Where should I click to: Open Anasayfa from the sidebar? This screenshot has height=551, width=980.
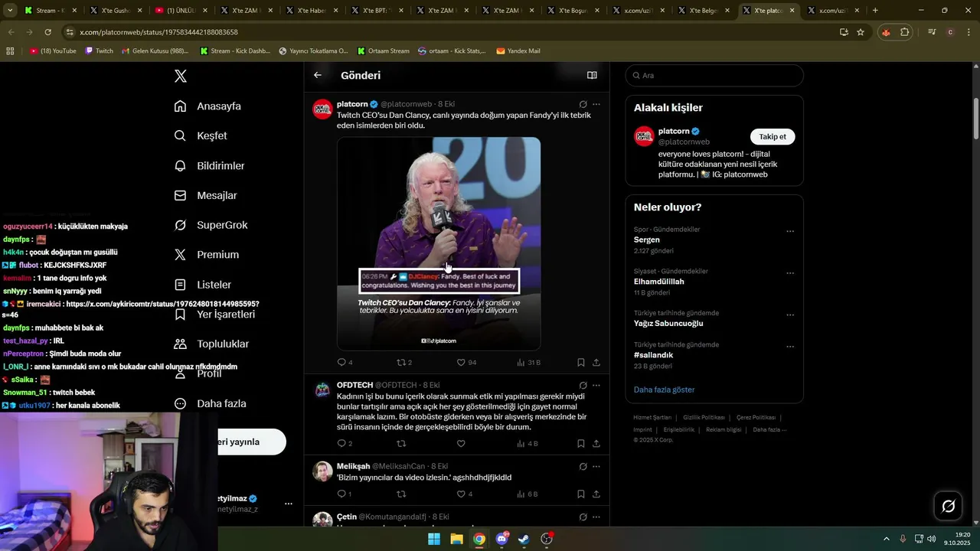click(x=207, y=106)
